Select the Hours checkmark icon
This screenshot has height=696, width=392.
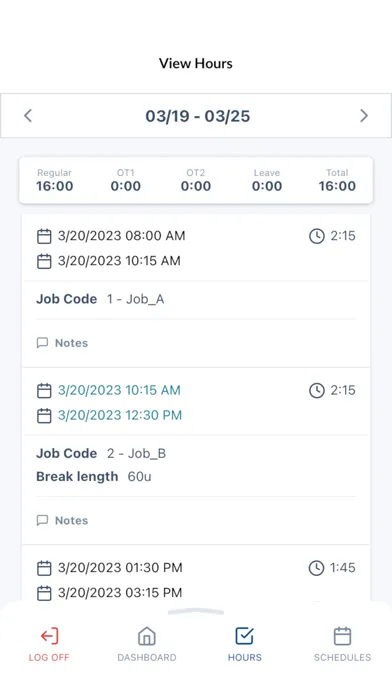coord(245,636)
